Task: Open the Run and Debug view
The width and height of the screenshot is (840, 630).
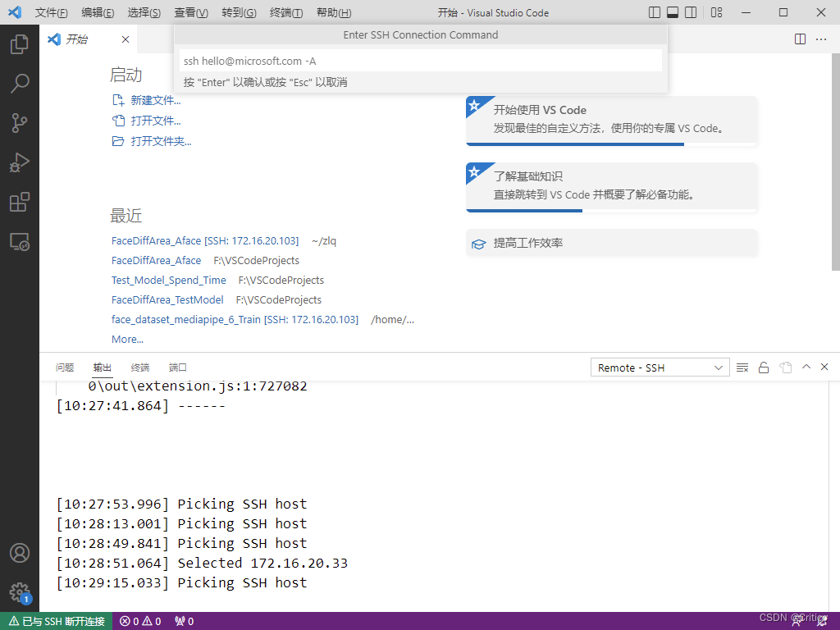Action: click(20, 162)
